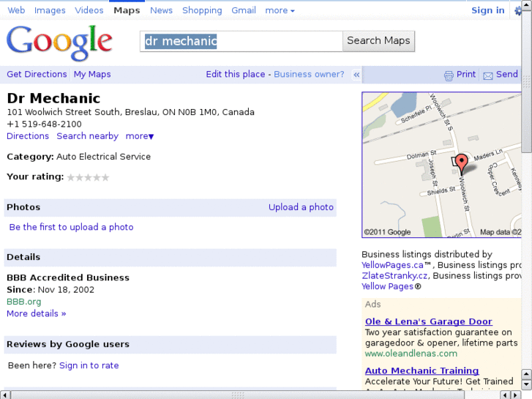Click the vertical scrollbar down arrow
This screenshot has width=532, height=399.
[526, 384]
